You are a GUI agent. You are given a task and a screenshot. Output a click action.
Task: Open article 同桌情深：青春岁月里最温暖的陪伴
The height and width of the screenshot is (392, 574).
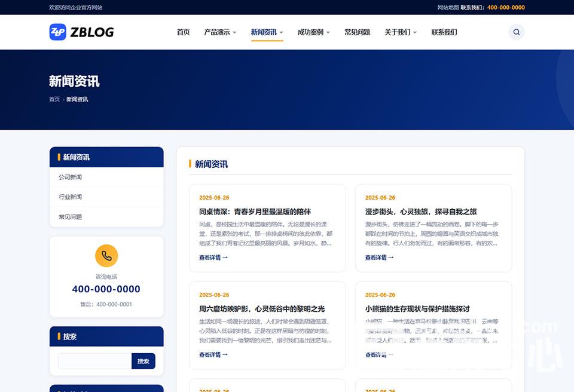coord(255,212)
